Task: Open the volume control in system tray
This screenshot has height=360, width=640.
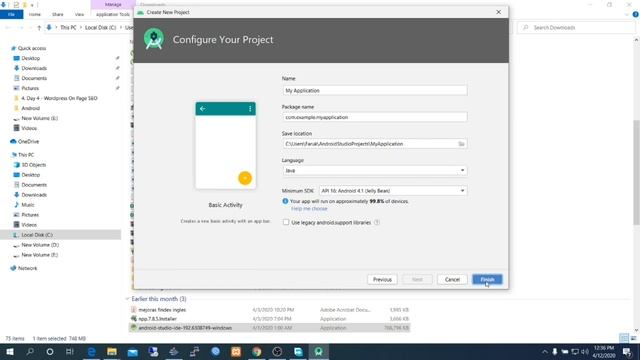Action: (x=585, y=351)
